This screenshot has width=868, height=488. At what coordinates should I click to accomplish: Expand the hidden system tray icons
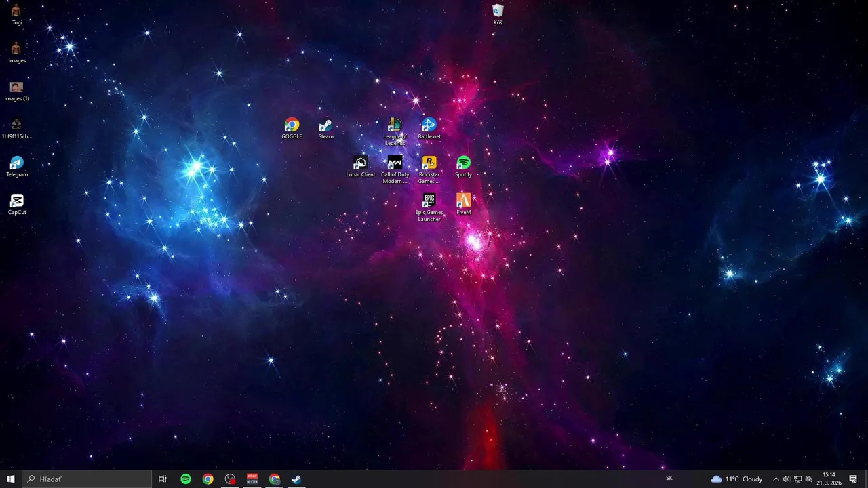coord(776,479)
